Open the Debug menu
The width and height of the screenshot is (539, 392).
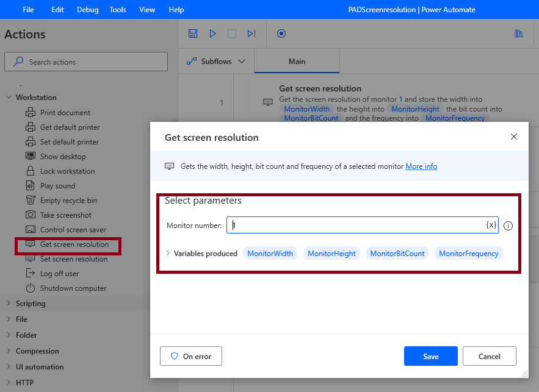coord(87,9)
